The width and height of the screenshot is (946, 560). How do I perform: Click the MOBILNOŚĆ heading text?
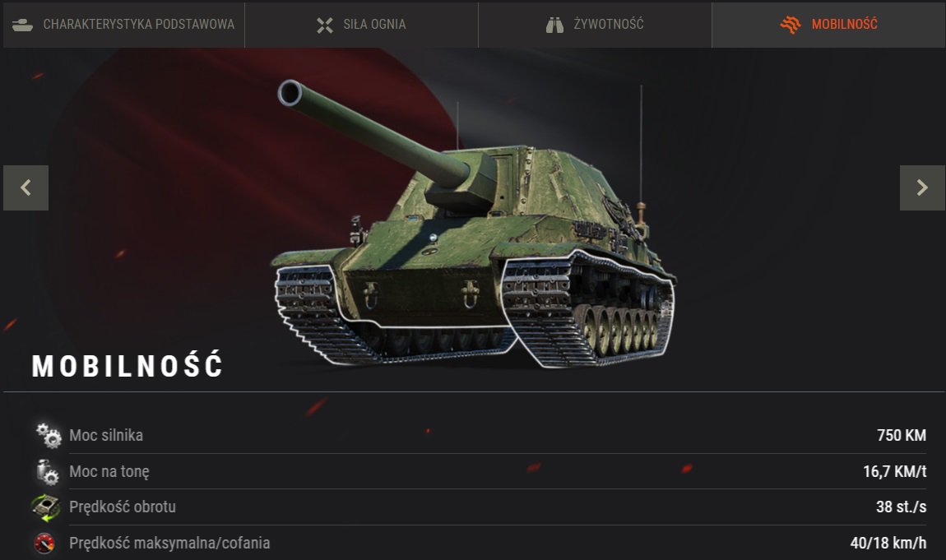click(x=128, y=365)
